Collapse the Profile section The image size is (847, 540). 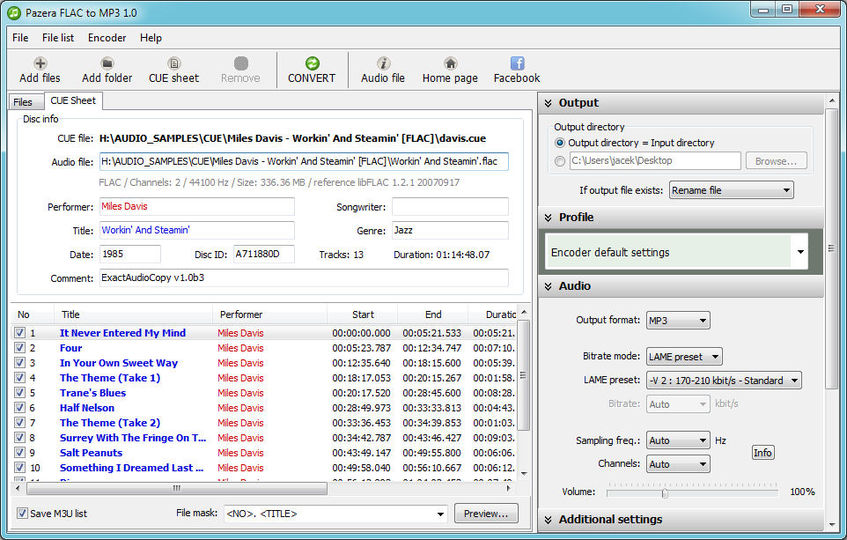point(548,217)
